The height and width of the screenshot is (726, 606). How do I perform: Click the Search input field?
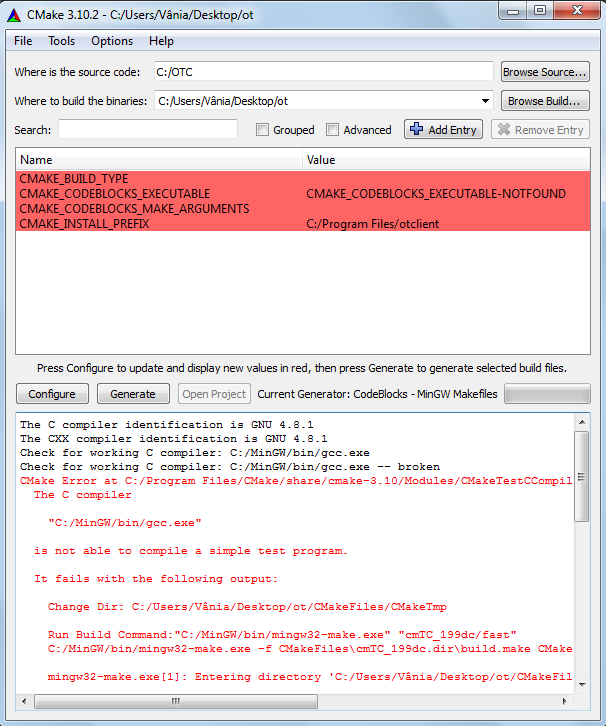148,130
